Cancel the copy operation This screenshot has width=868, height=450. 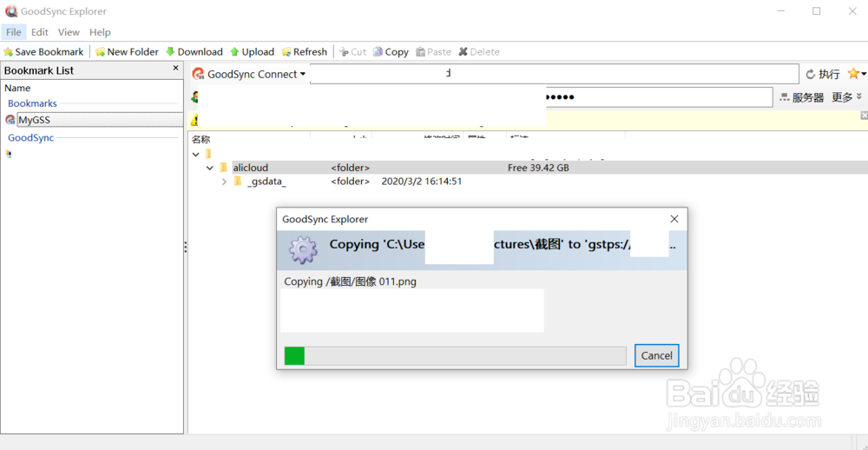(656, 356)
